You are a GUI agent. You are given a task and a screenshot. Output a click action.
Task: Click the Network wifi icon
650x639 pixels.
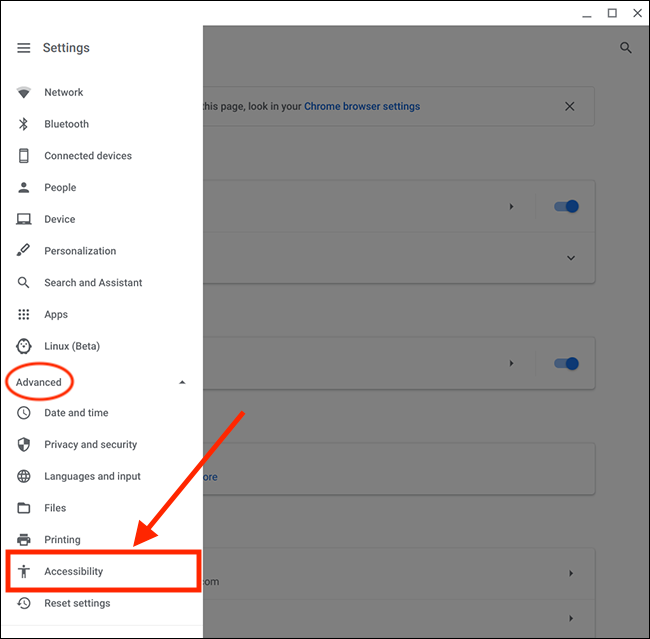click(x=24, y=93)
